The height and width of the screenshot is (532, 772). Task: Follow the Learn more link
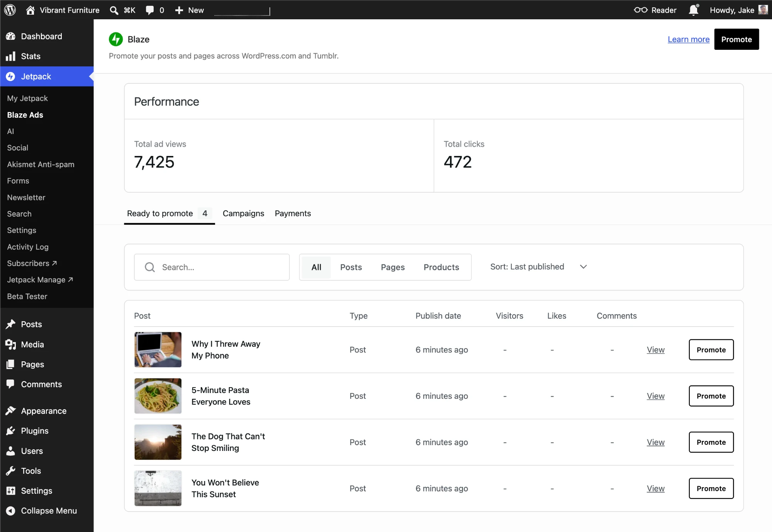(x=689, y=39)
